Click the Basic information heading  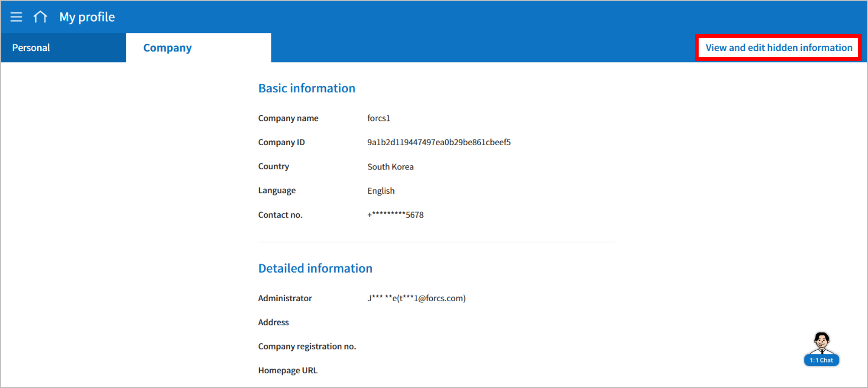point(307,88)
